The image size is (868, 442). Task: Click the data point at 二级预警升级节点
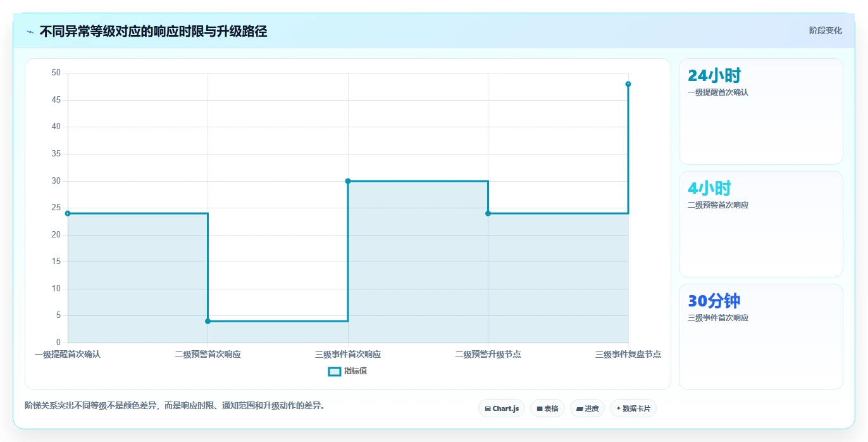pos(488,213)
